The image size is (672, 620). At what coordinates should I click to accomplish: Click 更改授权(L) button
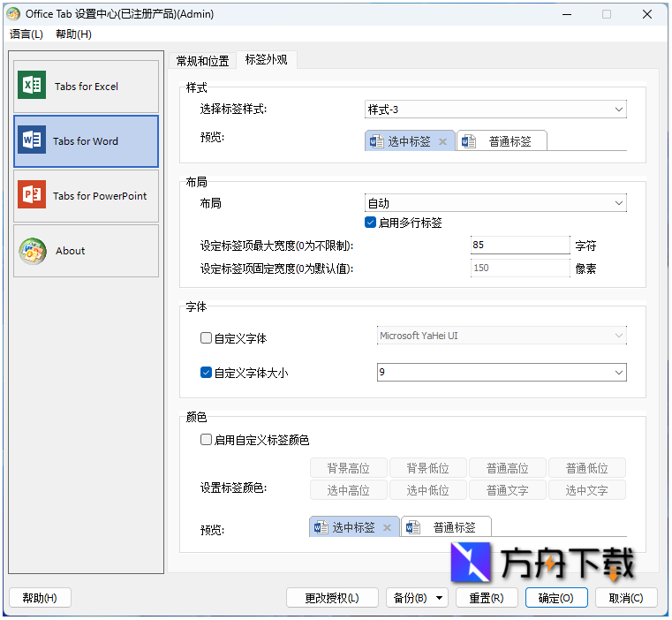tap(332, 598)
